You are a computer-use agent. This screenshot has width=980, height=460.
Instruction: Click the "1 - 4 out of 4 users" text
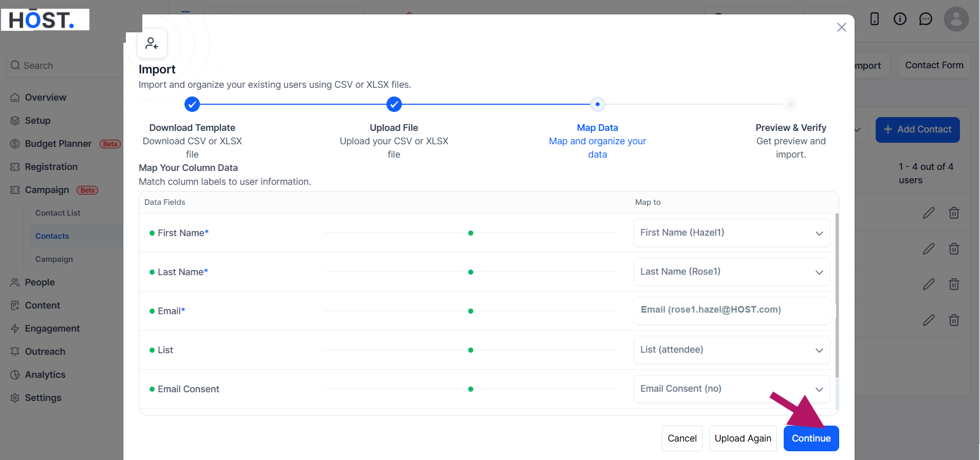click(x=926, y=174)
